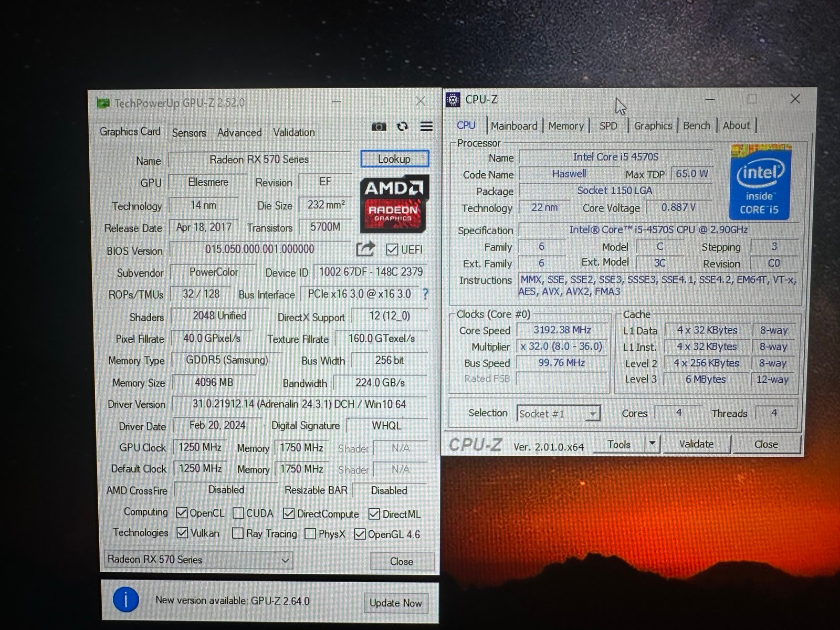Viewport: 840px width, 630px height.
Task: Toggle the PhysX checkbox
Action: (x=310, y=534)
